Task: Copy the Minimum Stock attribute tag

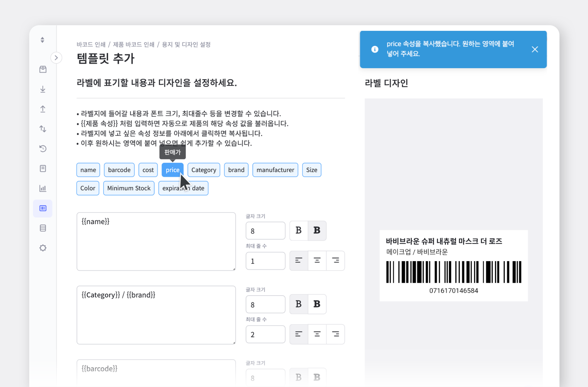Action: click(x=129, y=188)
